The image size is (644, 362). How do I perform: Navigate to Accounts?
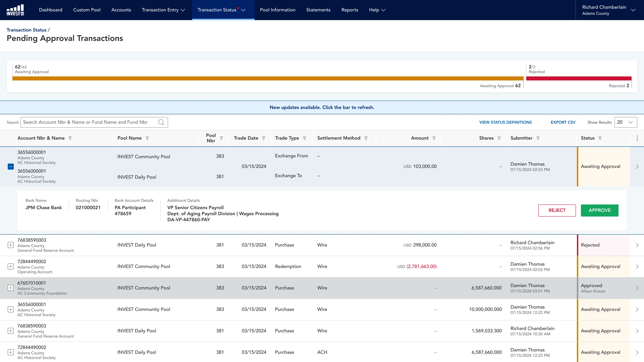click(121, 10)
